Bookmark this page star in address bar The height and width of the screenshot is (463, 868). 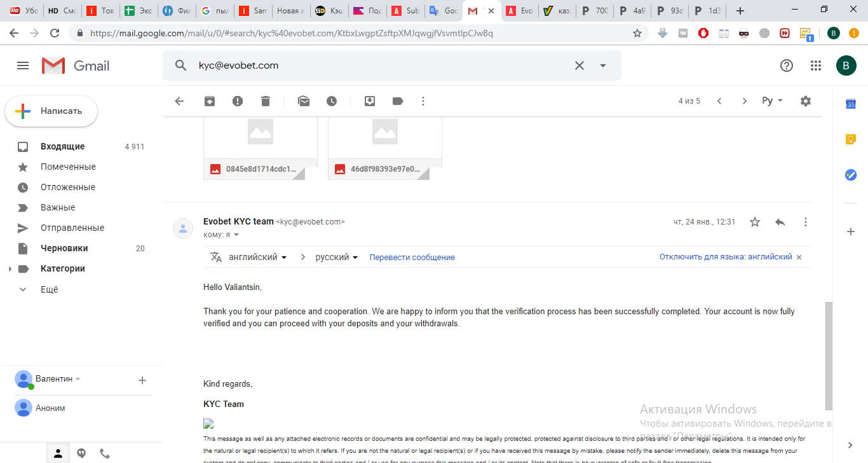click(x=637, y=33)
